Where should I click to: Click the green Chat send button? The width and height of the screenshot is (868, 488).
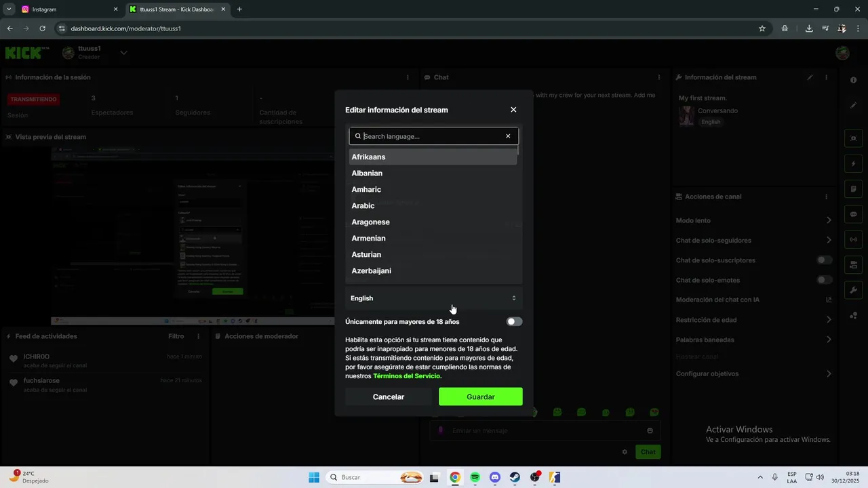(648, 451)
